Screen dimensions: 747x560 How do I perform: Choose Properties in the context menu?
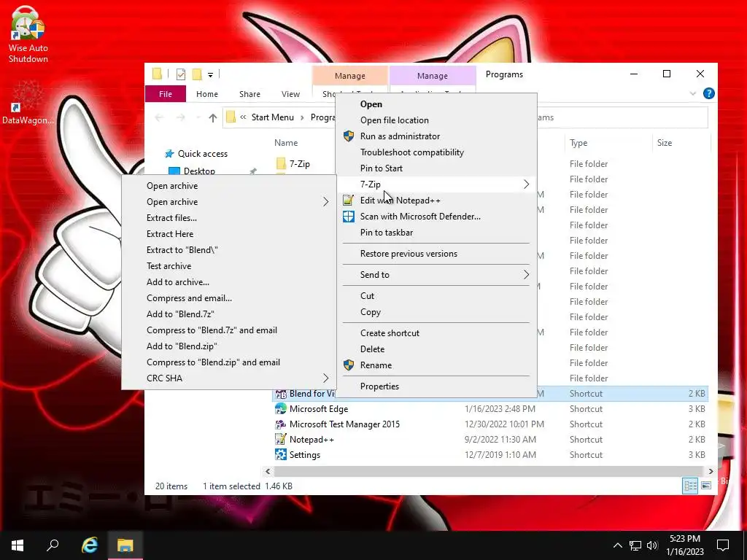tap(437, 386)
